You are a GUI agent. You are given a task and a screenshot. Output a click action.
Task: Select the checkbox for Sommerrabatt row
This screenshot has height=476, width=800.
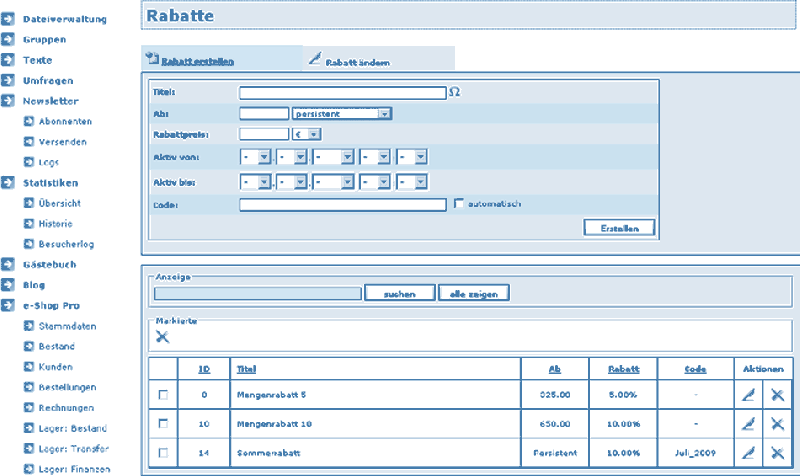[163, 453]
